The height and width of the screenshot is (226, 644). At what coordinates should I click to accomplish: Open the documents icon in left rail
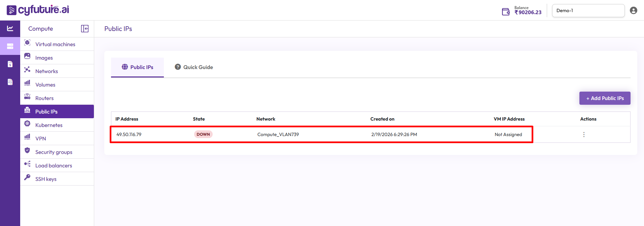(10, 82)
